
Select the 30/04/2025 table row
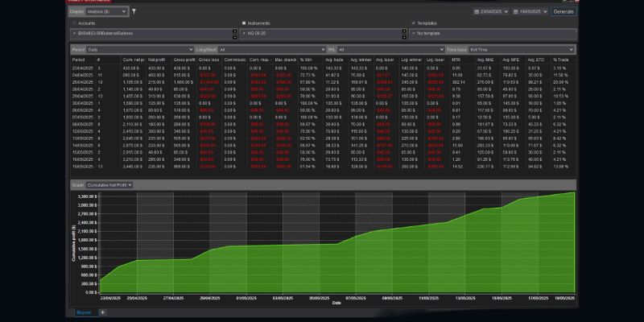tap(324, 103)
